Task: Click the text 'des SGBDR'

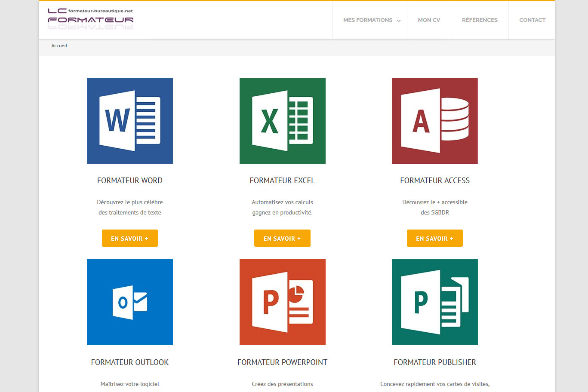Action: coord(435,212)
